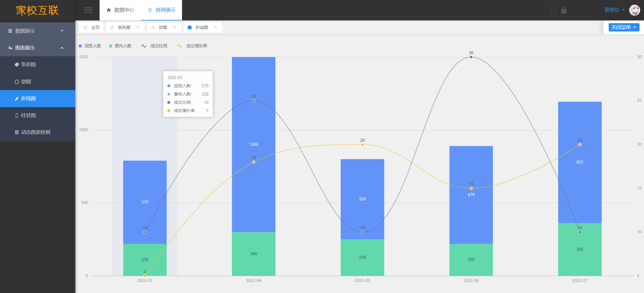
Task: Click the 家校互联 logo title
Action: tap(38, 10)
